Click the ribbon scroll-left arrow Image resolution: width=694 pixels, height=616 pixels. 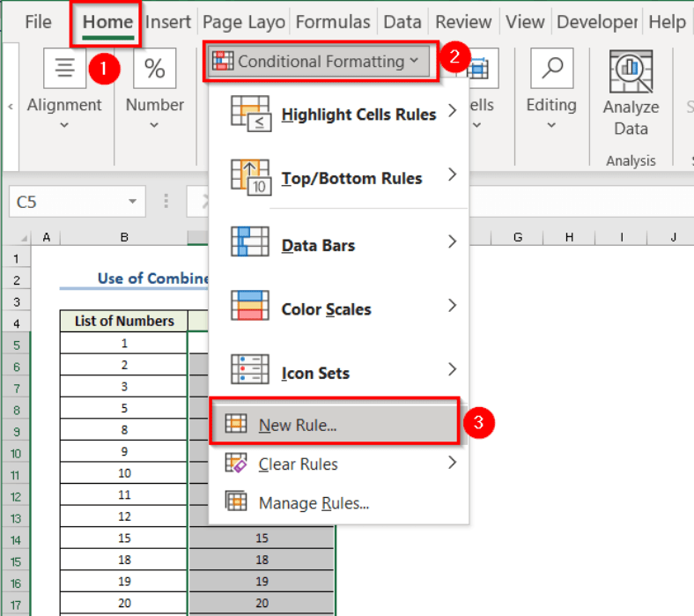click(11, 107)
